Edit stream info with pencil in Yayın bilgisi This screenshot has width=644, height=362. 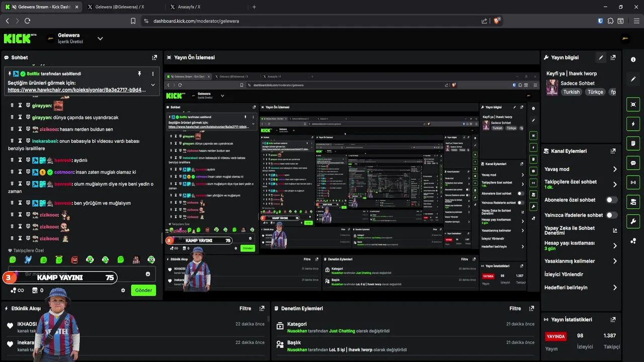pos(601,57)
